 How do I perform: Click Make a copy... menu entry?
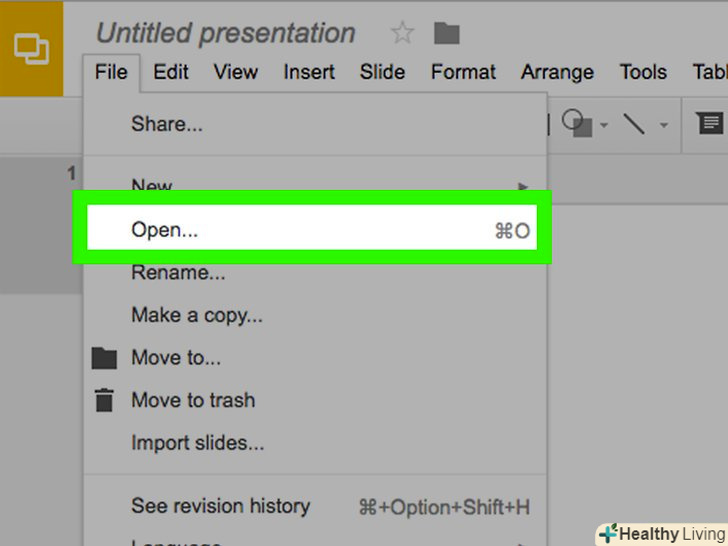tap(197, 315)
